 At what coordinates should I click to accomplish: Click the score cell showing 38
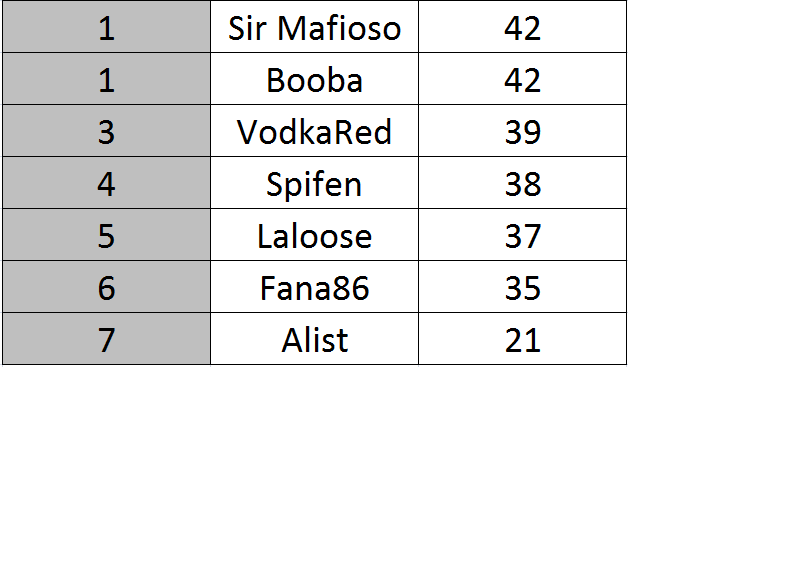pos(522,183)
